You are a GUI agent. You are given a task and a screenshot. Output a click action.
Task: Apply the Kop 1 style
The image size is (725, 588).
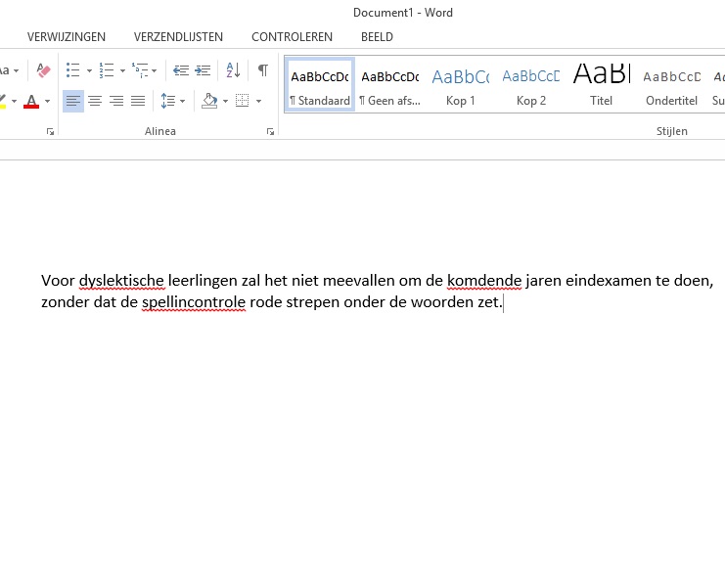[x=460, y=86]
